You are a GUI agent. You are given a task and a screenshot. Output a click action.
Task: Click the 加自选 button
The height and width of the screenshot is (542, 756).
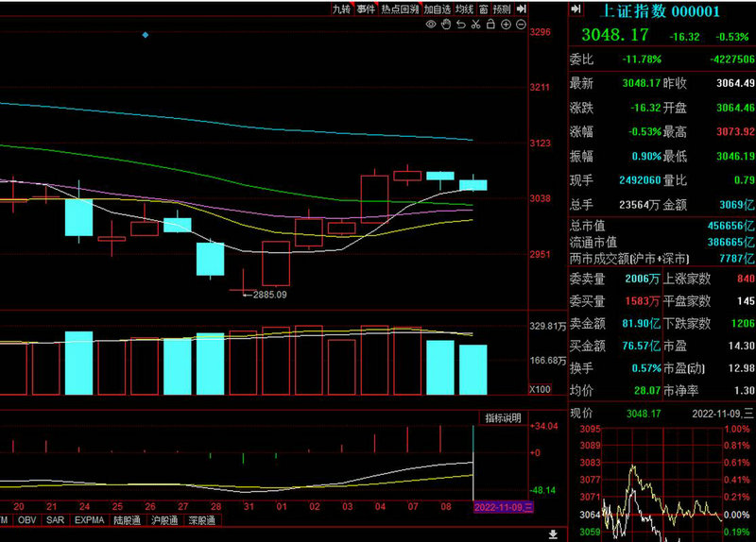438,8
